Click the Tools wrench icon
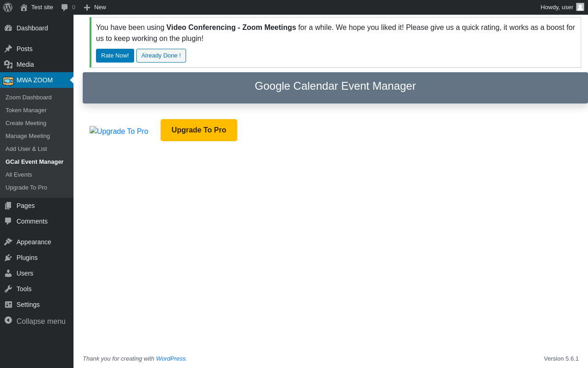 point(8,289)
